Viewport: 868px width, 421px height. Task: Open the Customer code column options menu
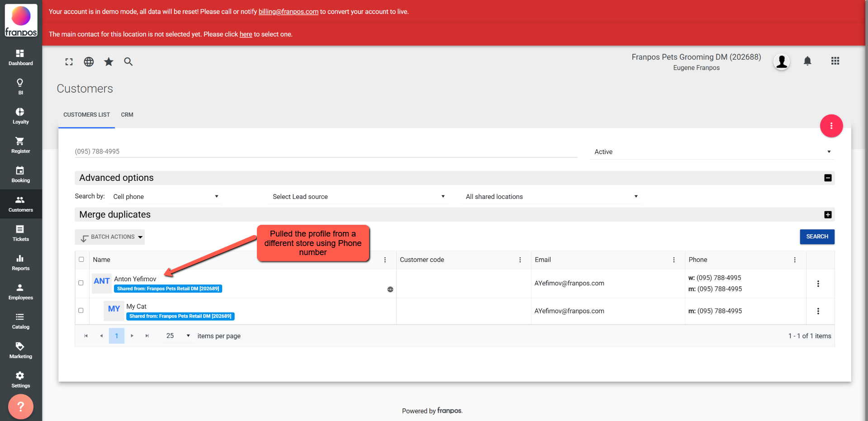click(520, 260)
